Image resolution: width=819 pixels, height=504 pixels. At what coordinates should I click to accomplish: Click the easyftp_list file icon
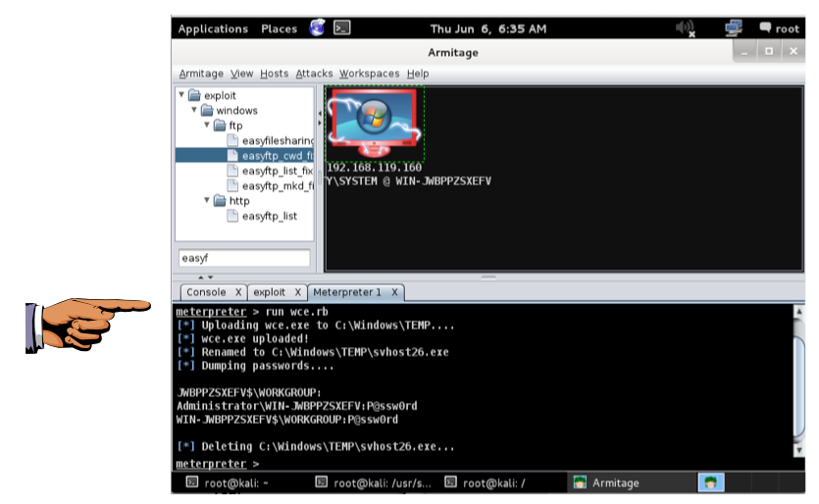(x=232, y=216)
